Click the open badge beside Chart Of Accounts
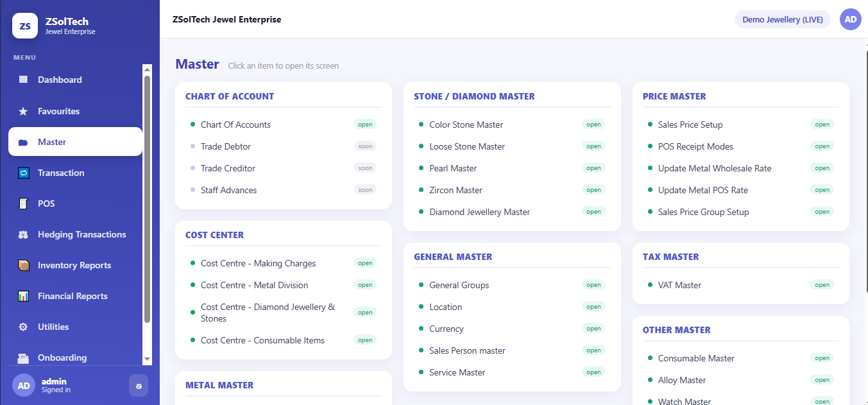Image resolution: width=868 pixels, height=405 pixels. click(365, 125)
